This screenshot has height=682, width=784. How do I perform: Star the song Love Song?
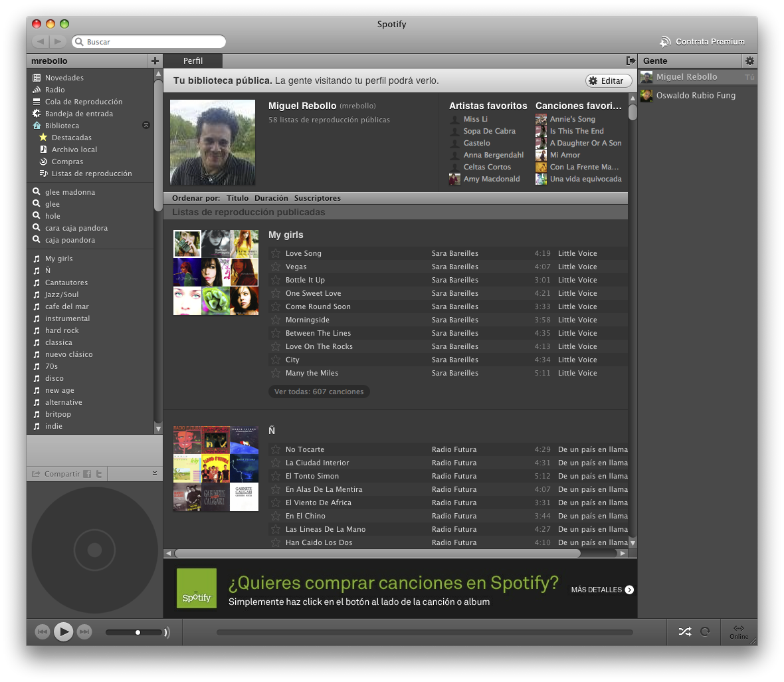[276, 254]
